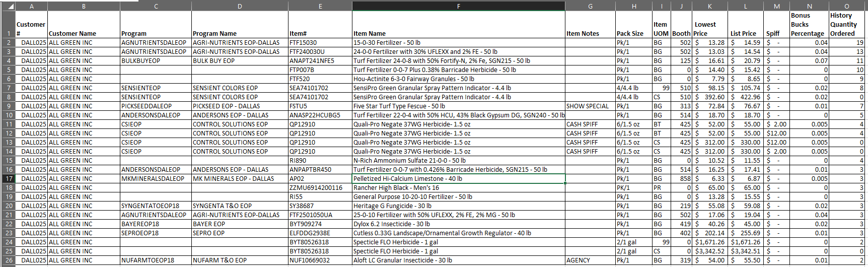Image resolution: width=868 pixels, height=267 pixels.
Task: Click the MK MINERALS EOP - DALLAS cell
Action: click(x=239, y=178)
